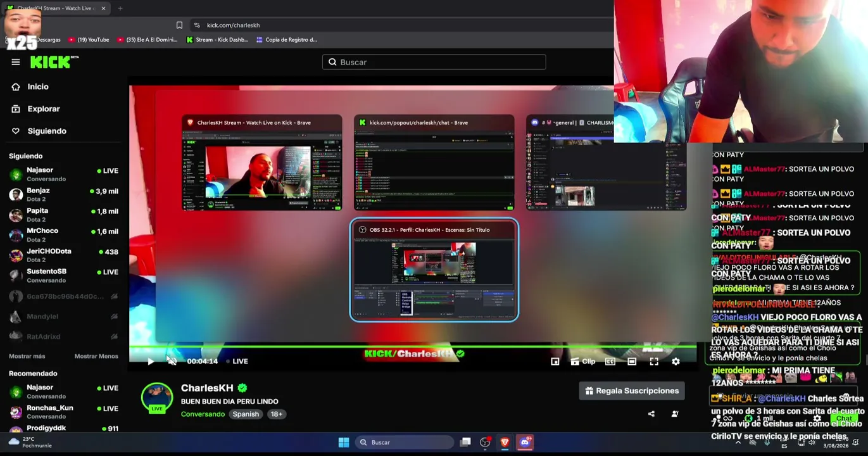
Task: Open SustentoSB channel in Siguiendo list
Action: [63, 275]
